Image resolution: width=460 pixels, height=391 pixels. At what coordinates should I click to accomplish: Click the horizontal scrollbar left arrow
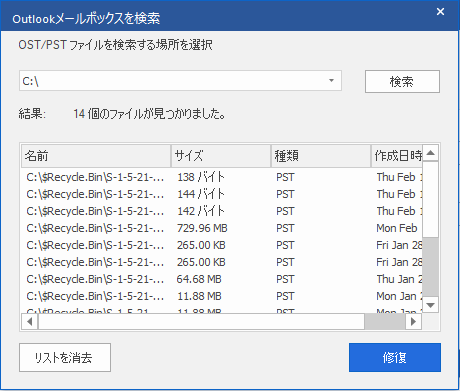[30, 322]
